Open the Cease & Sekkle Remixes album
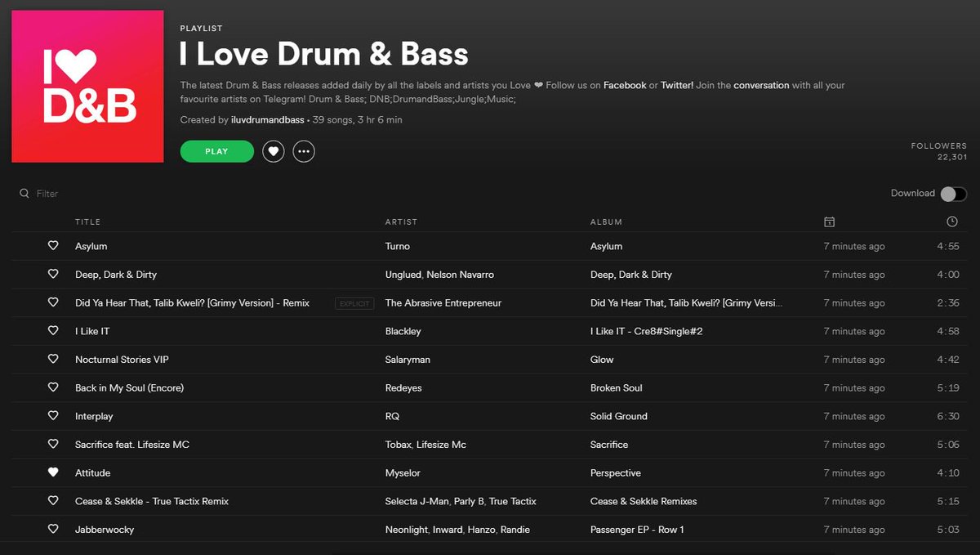Image resolution: width=980 pixels, height=555 pixels. (x=644, y=501)
